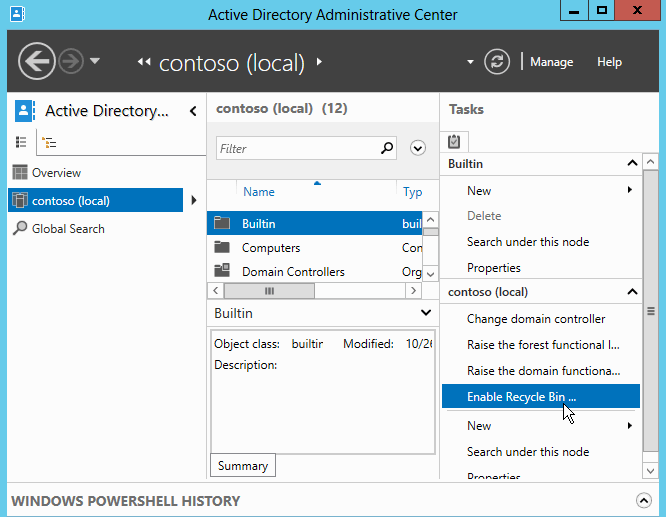Expand Windows PowerShell History panel
The image size is (666, 517).
(643, 500)
